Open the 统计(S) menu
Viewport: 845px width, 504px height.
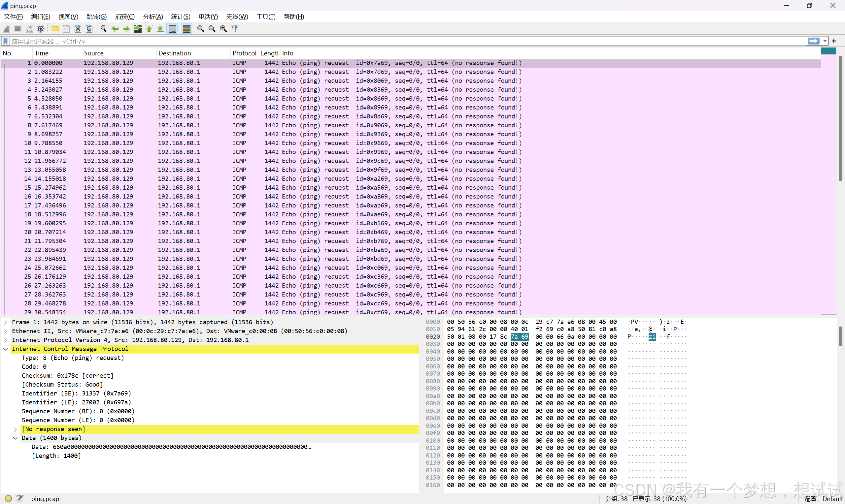181,16
